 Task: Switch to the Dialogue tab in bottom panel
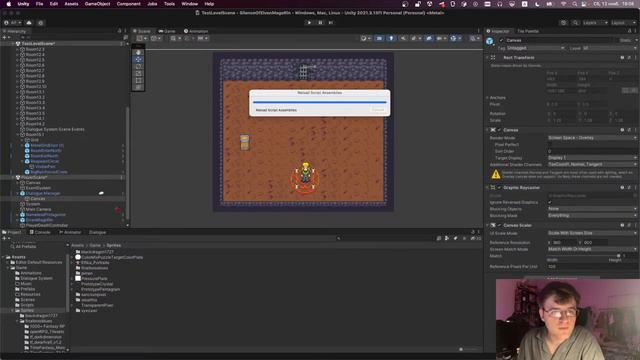(x=97, y=232)
